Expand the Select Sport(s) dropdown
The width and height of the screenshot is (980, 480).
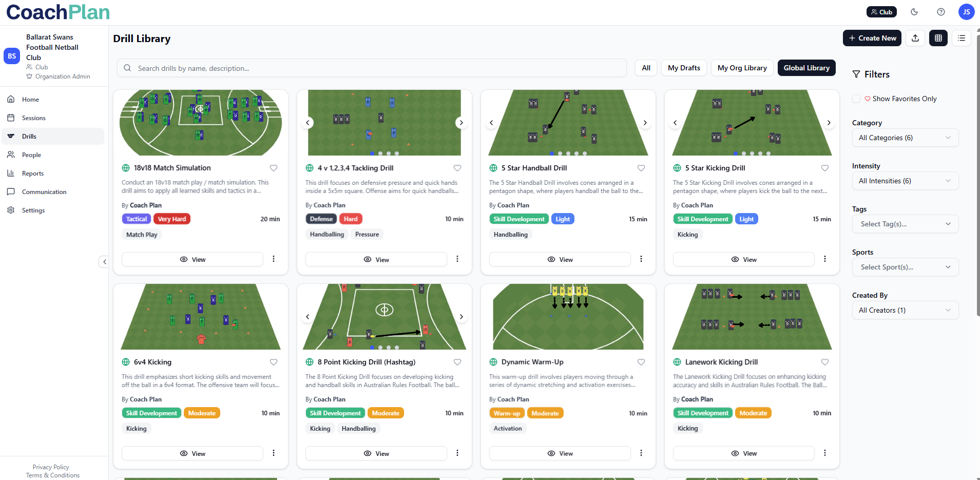[905, 267]
